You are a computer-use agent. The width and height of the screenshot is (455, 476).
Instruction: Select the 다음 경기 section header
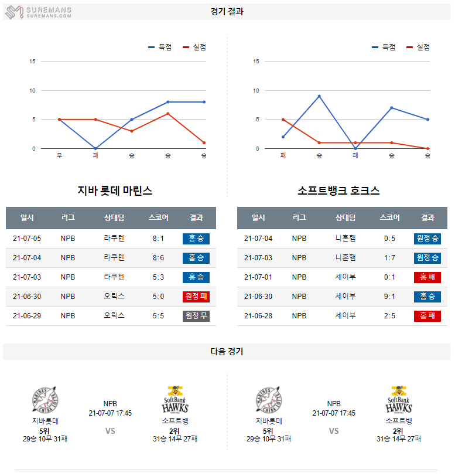227,352
